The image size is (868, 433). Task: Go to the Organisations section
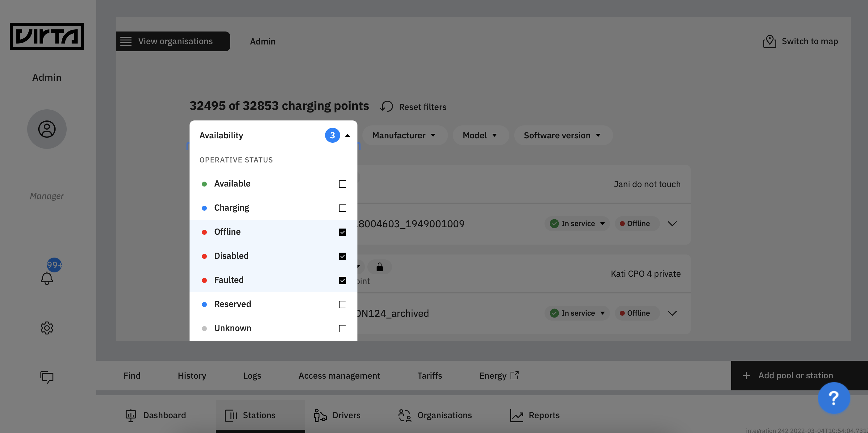435,415
